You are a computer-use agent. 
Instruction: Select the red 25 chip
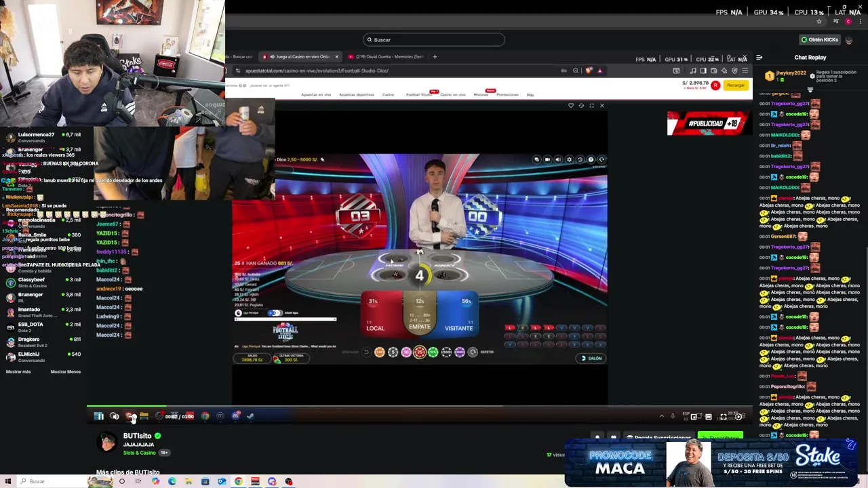[x=420, y=352]
